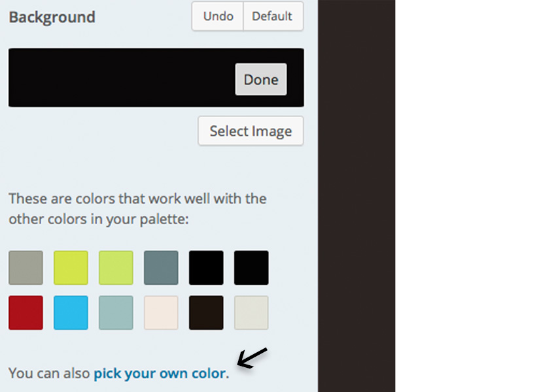Select the slate blue-gray swatch

(160, 267)
